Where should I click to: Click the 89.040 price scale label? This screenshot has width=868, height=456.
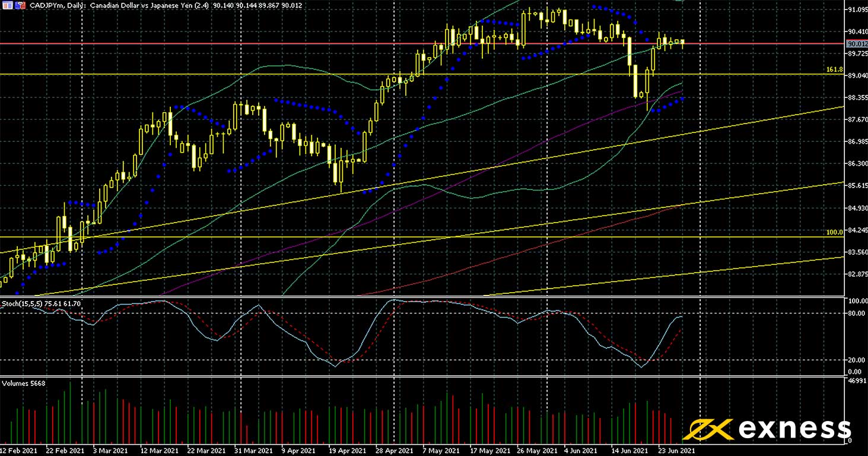(857, 75)
